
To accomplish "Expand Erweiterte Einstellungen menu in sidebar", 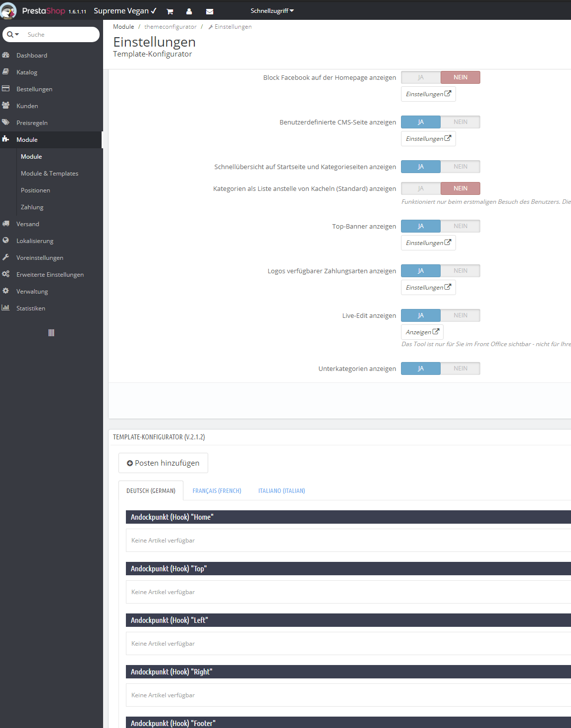I will coord(50,274).
